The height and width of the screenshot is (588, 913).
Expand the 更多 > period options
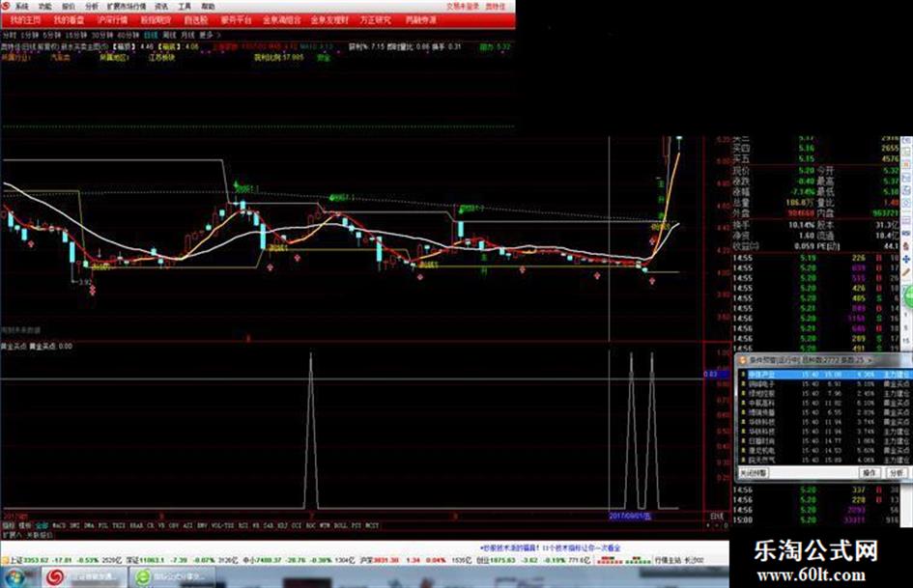210,35
